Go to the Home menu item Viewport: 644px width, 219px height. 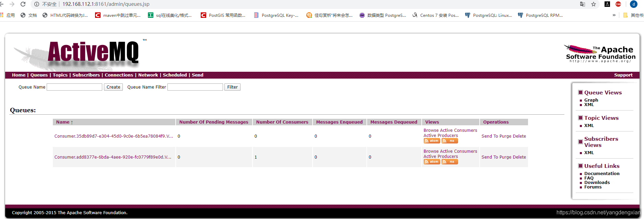(x=19, y=75)
